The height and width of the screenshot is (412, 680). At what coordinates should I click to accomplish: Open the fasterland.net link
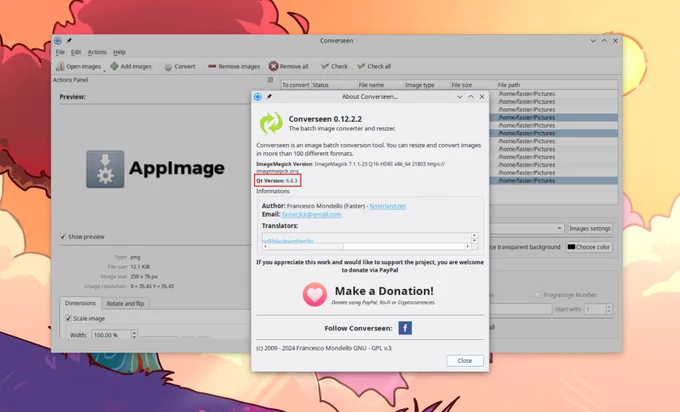pos(387,206)
